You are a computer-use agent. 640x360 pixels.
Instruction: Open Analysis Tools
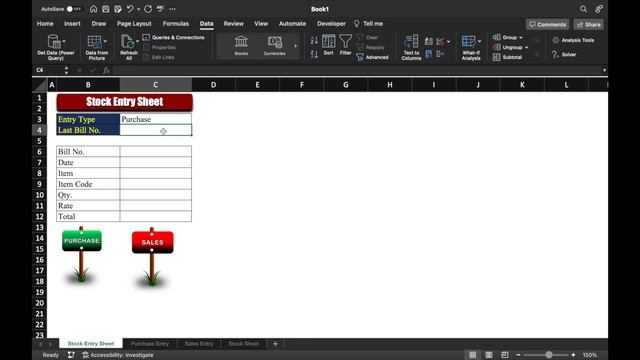click(x=573, y=40)
